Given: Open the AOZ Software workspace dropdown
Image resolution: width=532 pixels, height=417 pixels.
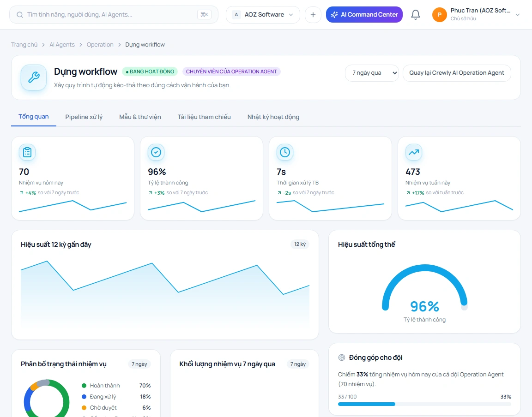Looking at the screenshot, I should (263, 15).
